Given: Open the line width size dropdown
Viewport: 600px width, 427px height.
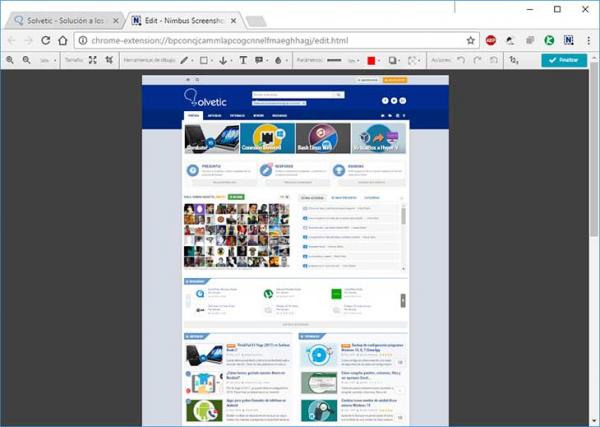Looking at the screenshot, I should pos(354,60).
